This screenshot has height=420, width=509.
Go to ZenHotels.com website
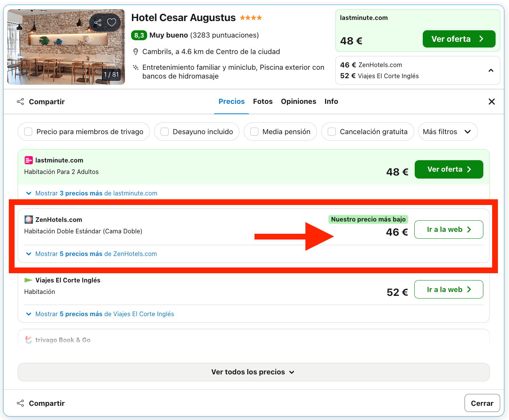[x=449, y=230]
